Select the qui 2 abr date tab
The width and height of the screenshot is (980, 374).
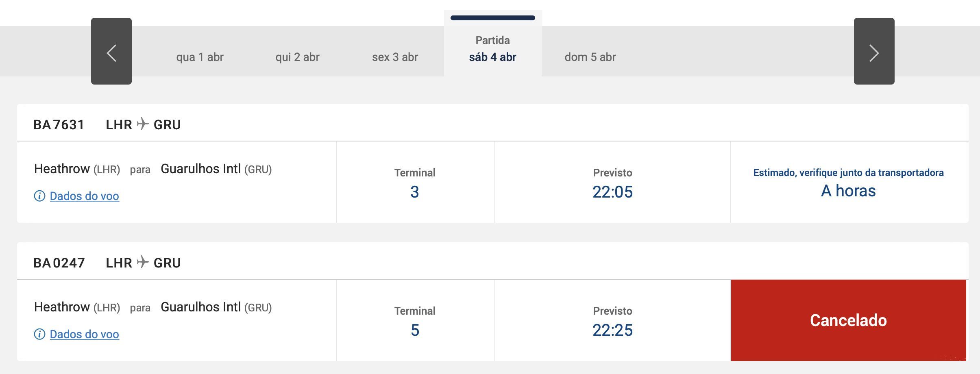297,57
